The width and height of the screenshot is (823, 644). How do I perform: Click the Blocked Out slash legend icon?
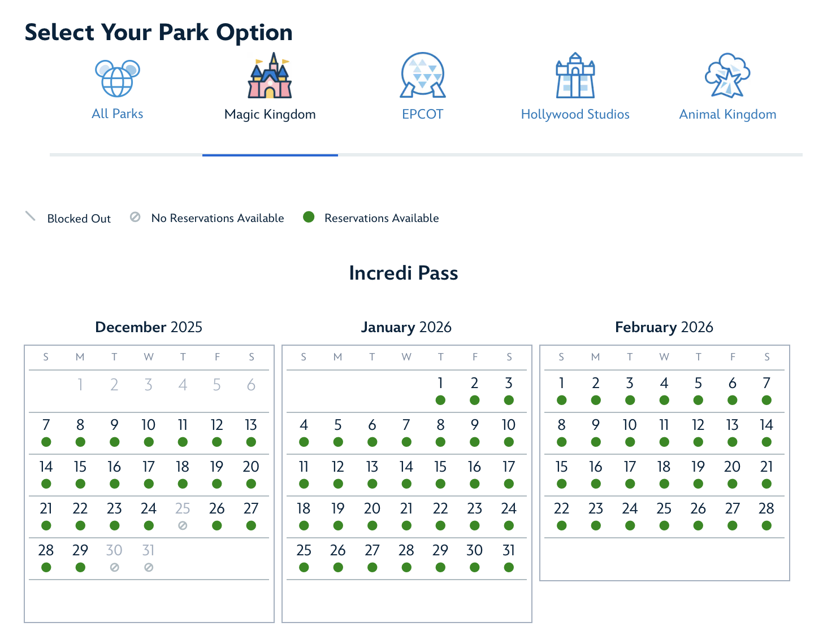(x=31, y=216)
